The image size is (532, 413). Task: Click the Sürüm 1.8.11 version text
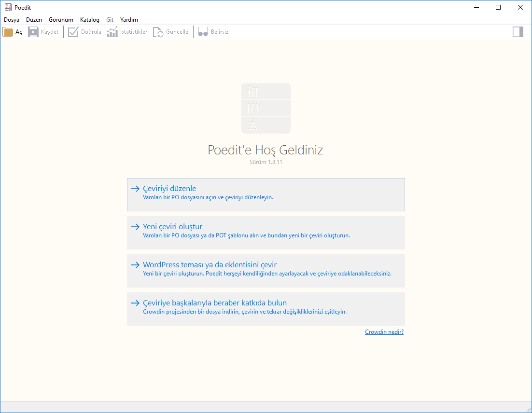[266, 162]
